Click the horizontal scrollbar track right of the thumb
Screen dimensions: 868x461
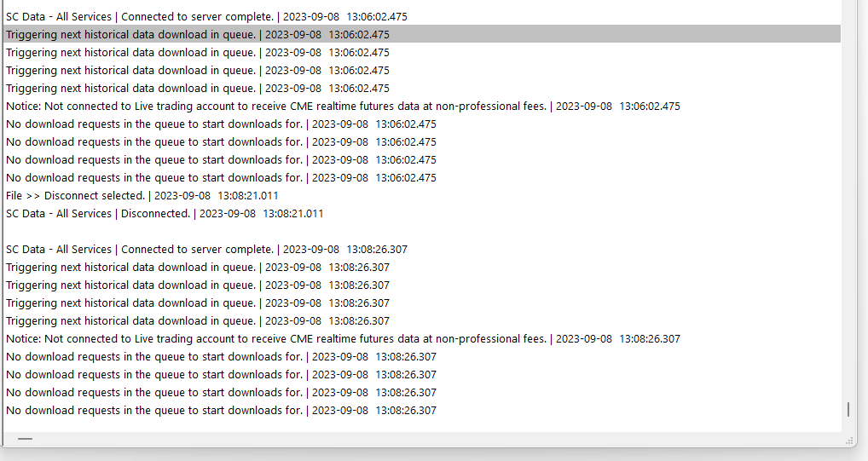[426, 439]
